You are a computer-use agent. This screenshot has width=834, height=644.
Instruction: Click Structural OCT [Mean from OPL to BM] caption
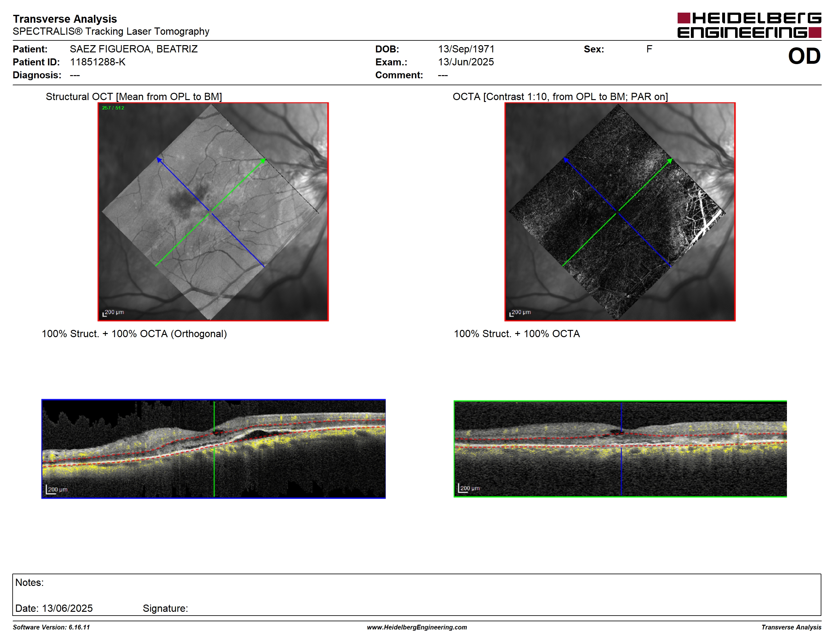[134, 97]
